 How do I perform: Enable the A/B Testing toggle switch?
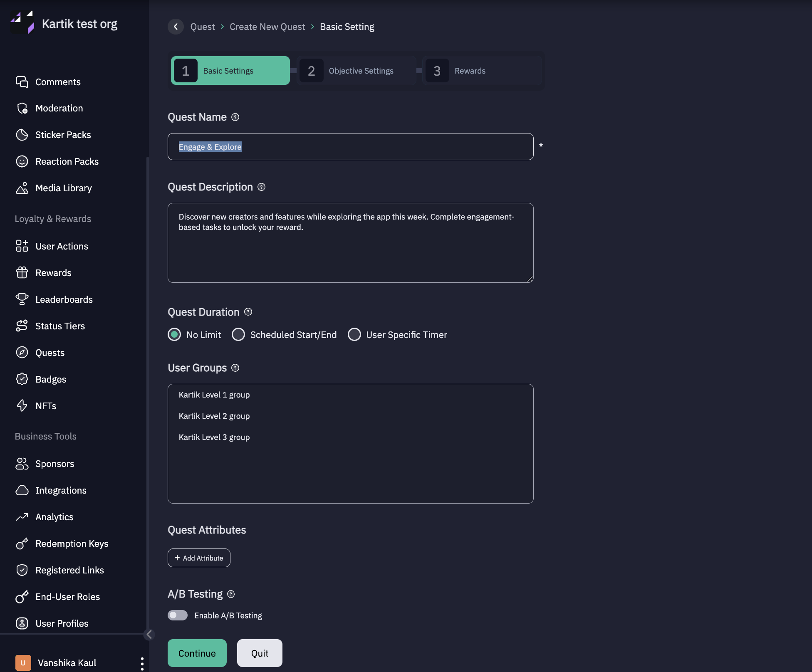point(178,615)
